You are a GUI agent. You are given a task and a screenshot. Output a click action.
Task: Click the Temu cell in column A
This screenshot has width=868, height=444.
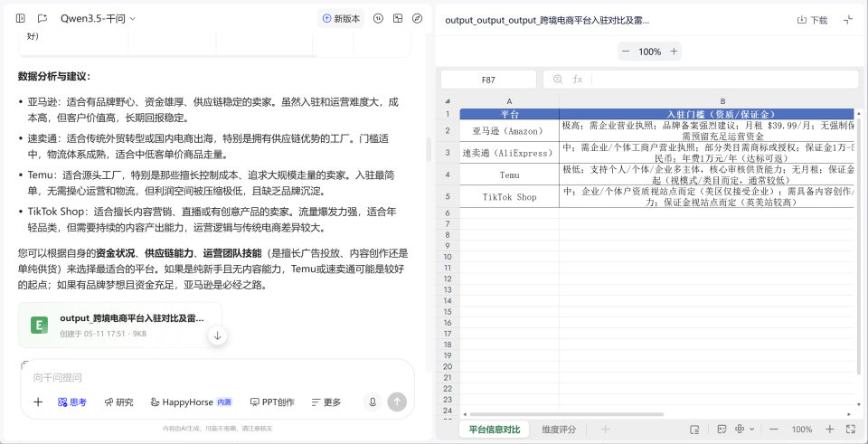[509, 175]
